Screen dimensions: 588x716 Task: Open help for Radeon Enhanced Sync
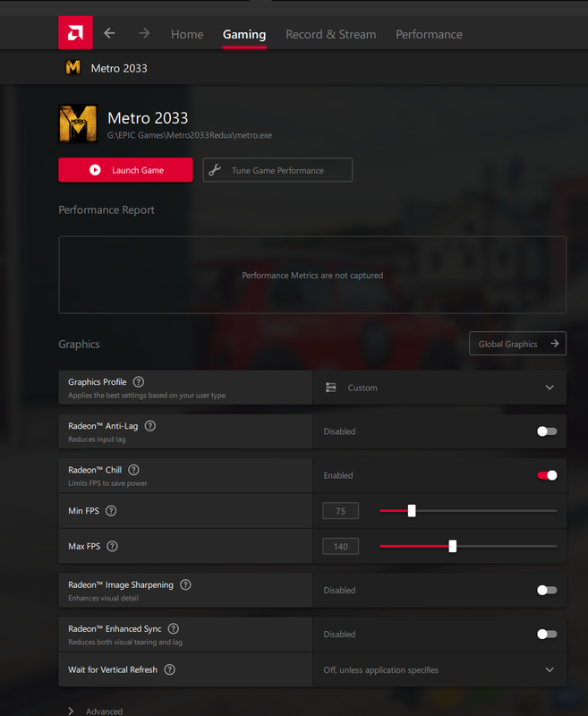pyautogui.click(x=174, y=629)
